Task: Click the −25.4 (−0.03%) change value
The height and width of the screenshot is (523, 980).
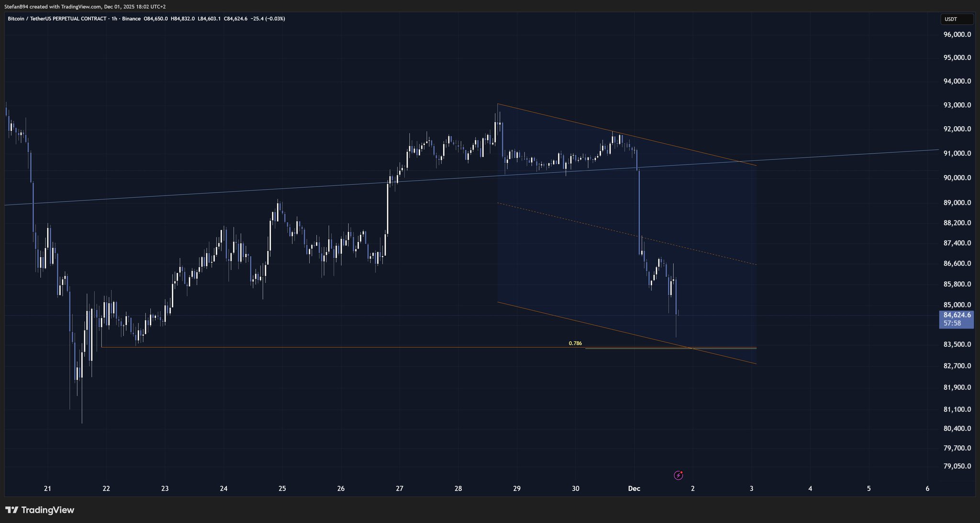Action: click(x=267, y=19)
